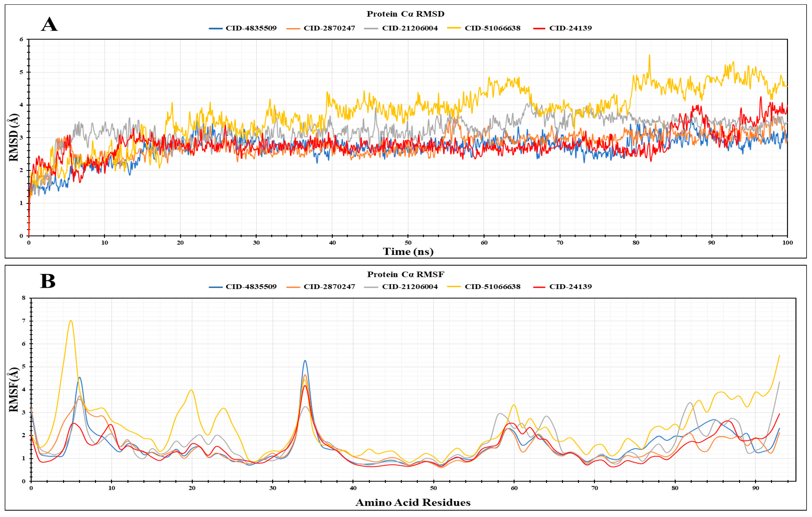This screenshot has width=812, height=517.
Task: Pick gray legend line swatch in RMSF chart
Action: (371, 287)
